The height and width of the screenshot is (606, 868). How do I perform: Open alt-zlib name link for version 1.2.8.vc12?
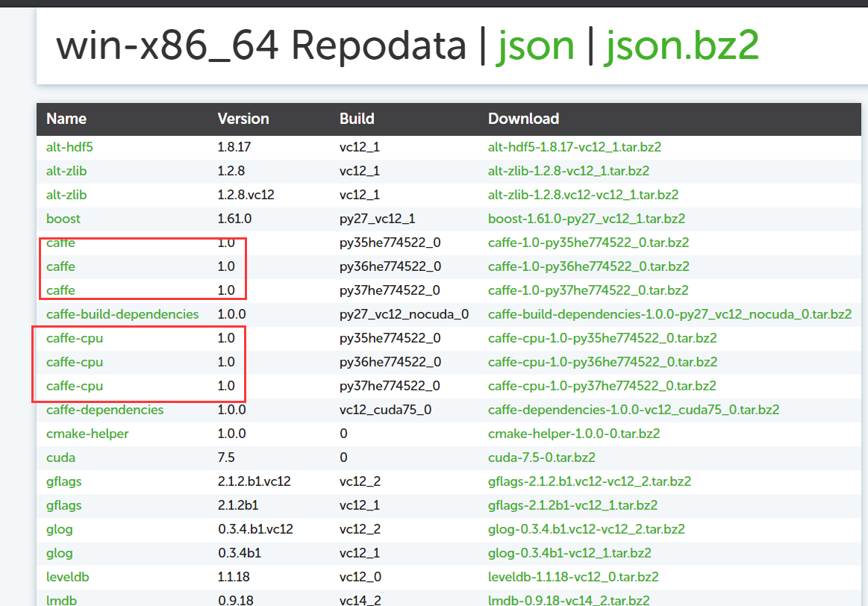(x=66, y=195)
